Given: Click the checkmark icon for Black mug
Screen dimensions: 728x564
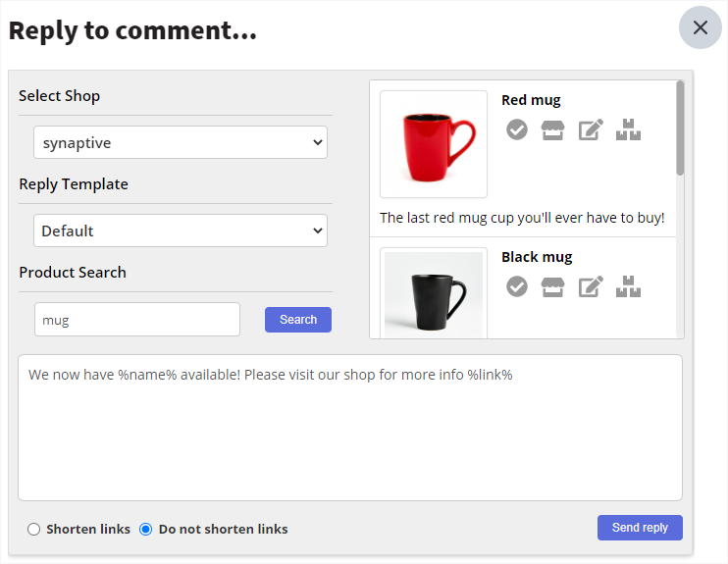Looking at the screenshot, I should click(517, 286).
